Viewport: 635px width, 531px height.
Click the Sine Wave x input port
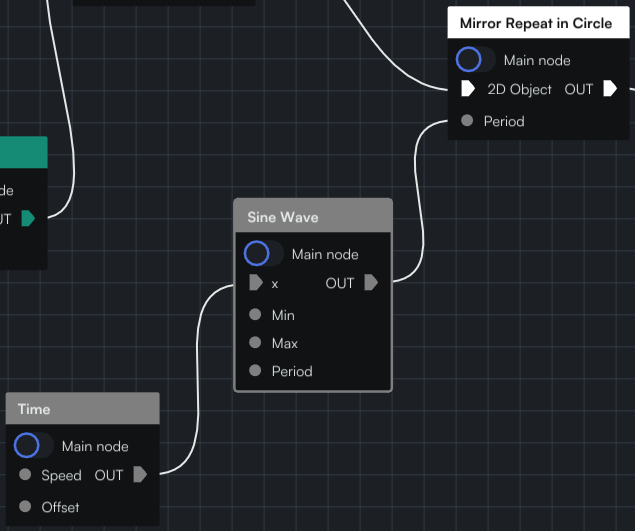pos(256,282)
